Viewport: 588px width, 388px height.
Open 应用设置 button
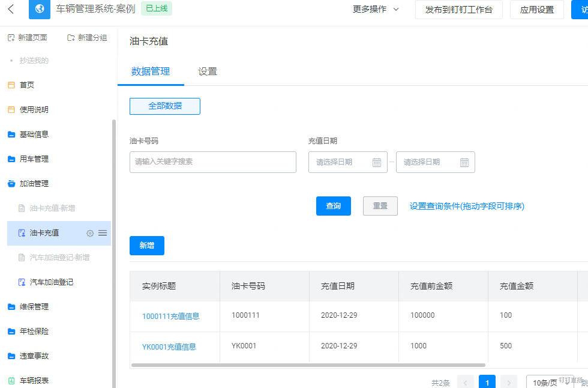point(537,10)
